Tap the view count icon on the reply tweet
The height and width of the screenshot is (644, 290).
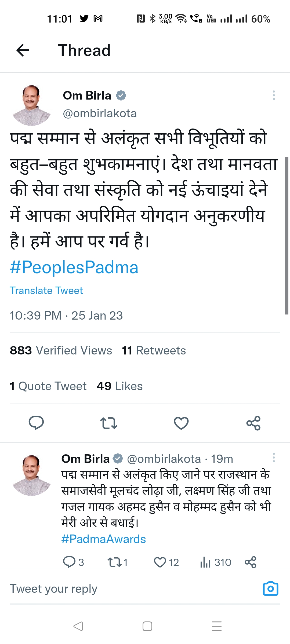point(206,562)
